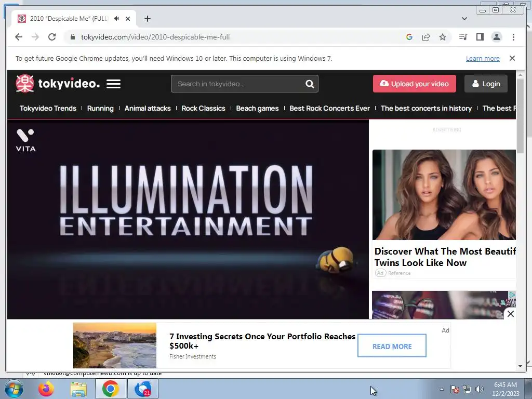Toggle the Chrome side panel
This screenshot has height=399, width=532.
480,37
